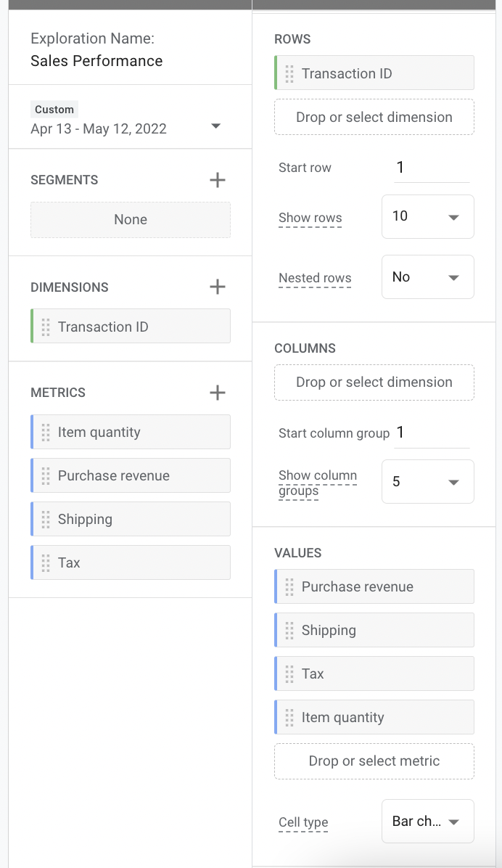Click the drag handle on Item quantity metric
The image size is (502, 868).
(45, 432)
